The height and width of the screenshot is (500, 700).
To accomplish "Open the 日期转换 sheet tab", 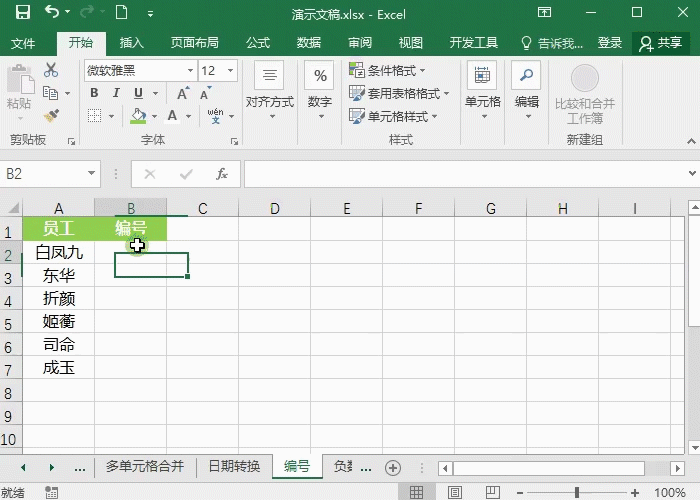I will click(234, 467).
